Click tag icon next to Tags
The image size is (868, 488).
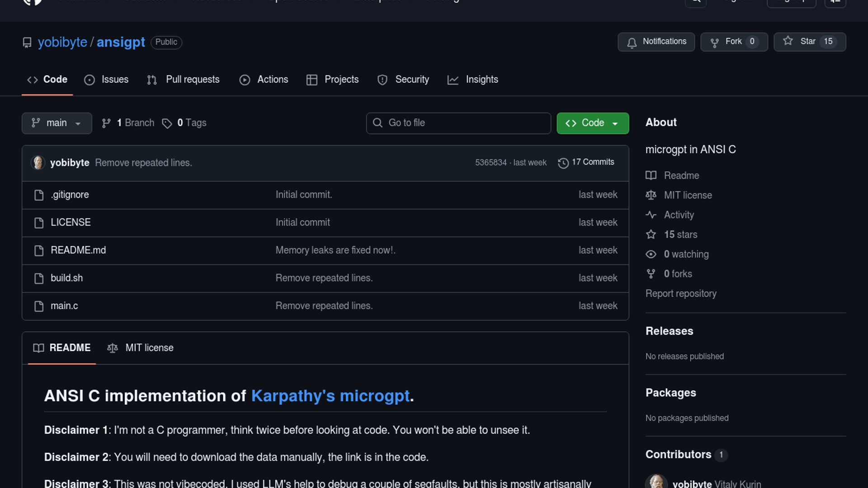point(167,123)
